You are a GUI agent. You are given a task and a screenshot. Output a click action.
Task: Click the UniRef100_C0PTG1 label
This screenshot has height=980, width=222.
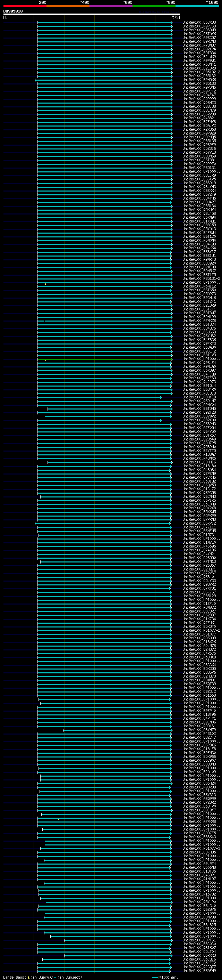[x=199, y=940]
